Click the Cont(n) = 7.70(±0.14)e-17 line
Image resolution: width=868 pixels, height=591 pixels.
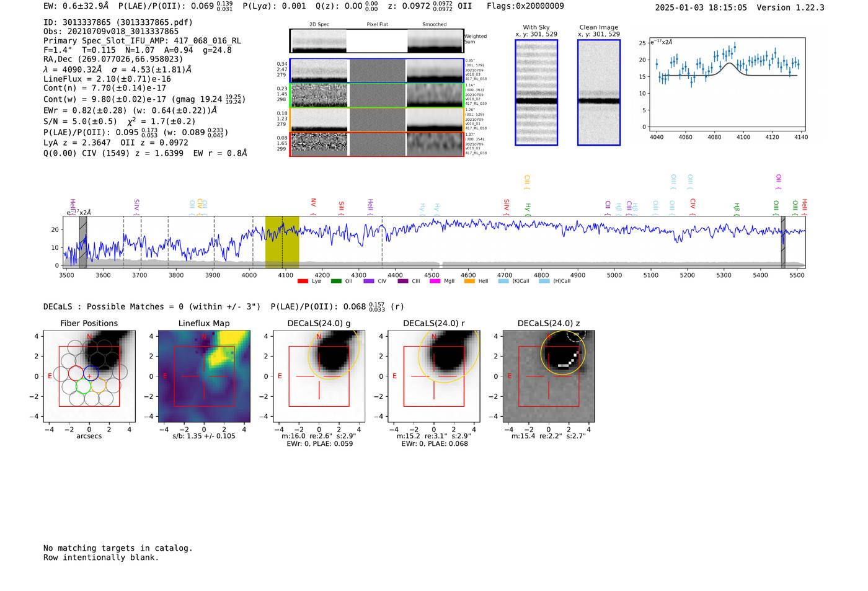coord(105,89)
